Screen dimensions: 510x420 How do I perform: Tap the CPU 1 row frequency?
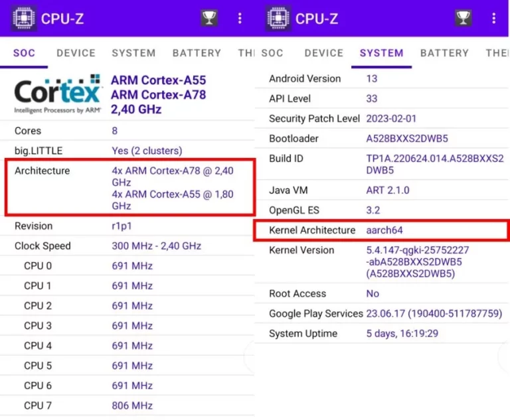pos(132,286)
